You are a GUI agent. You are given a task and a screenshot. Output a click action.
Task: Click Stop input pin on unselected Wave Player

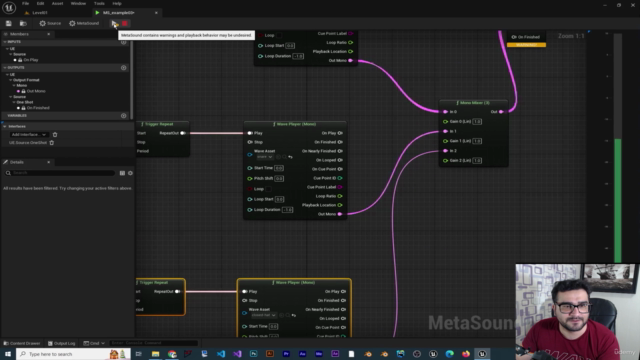coord(250,142)
